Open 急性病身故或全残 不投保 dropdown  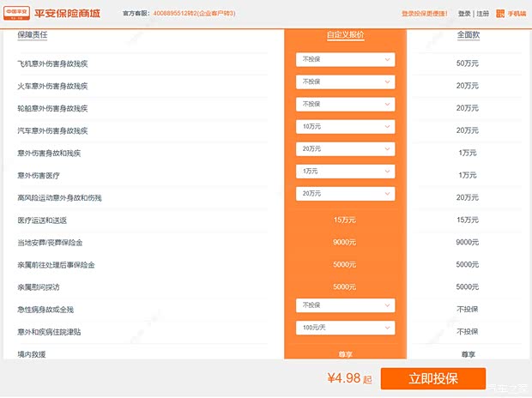click(x=346, y=305)
